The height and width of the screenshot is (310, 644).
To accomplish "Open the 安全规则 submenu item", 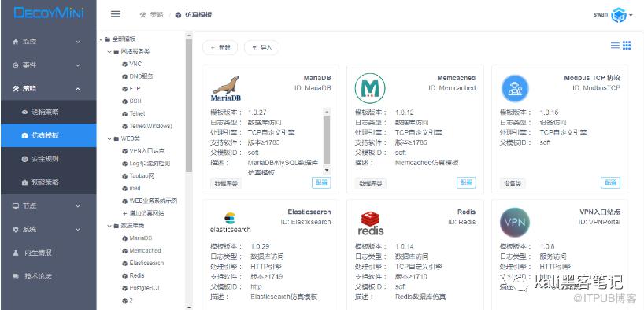I will [49, 159].
